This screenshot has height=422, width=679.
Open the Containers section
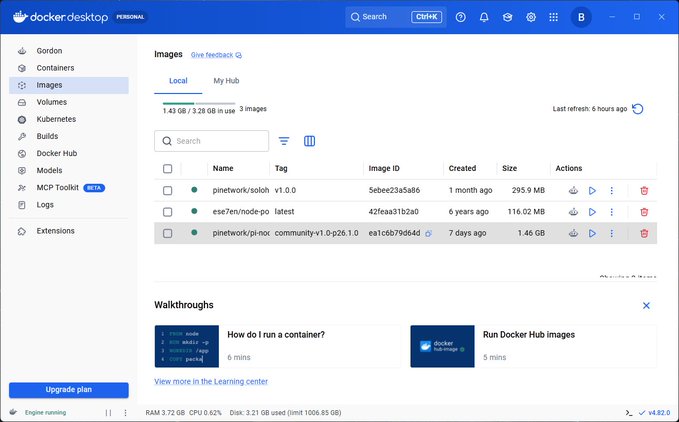click(x=68, y=68)
